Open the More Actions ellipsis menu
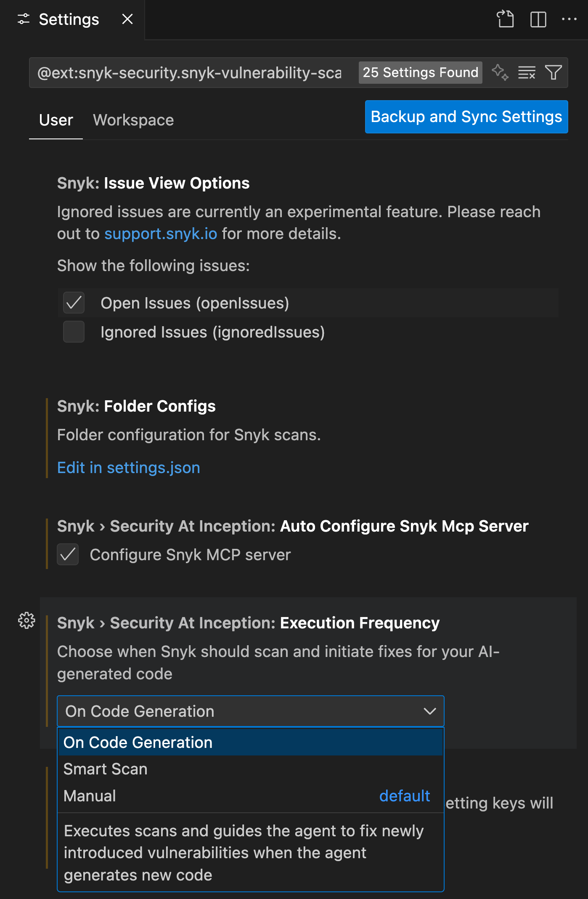588x899 pixels. point(569,19)
